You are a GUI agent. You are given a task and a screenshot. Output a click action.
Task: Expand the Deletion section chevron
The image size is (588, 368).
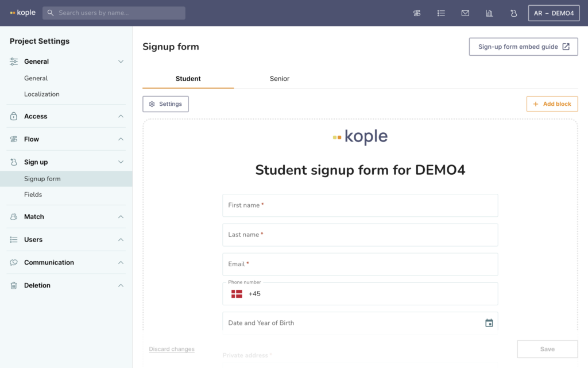[x=121, y=285]
